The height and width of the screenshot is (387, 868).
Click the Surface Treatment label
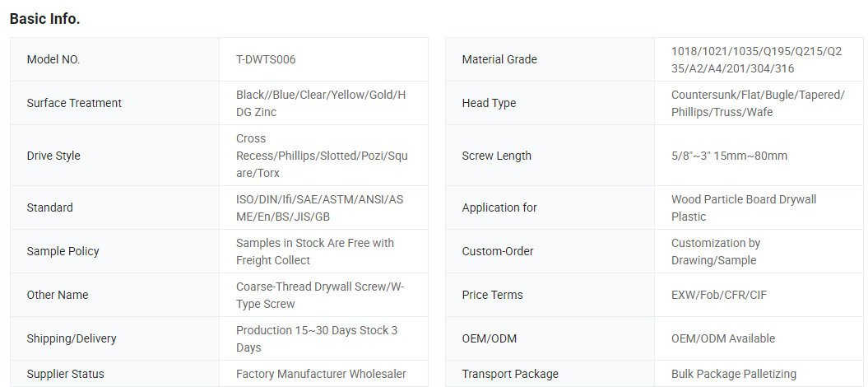point(74,103)
